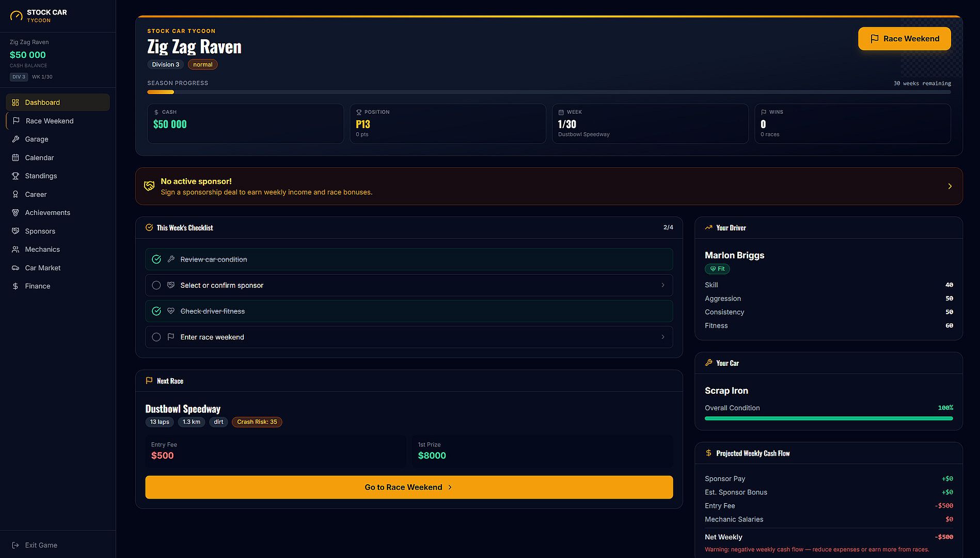Click the Achievements medal icon

15,212
